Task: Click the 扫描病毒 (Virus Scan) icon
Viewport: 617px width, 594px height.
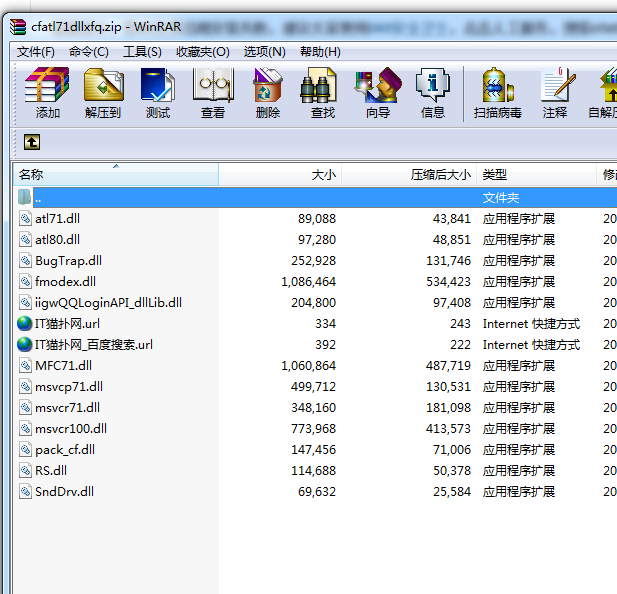Action: (x=498, y=85)
